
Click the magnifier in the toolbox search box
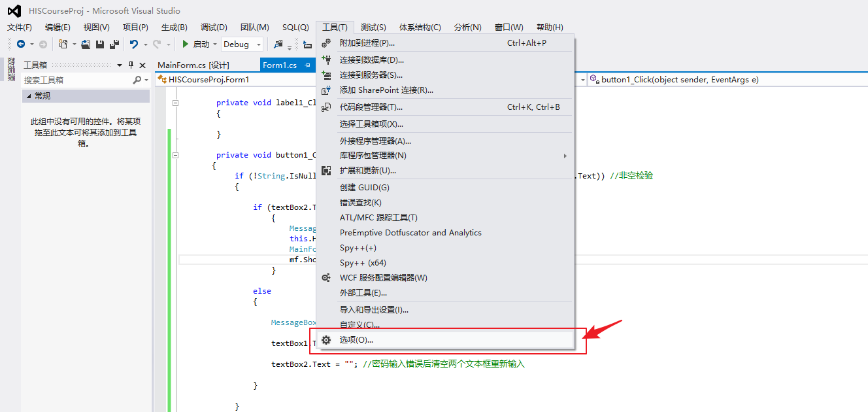coord(137,80)
